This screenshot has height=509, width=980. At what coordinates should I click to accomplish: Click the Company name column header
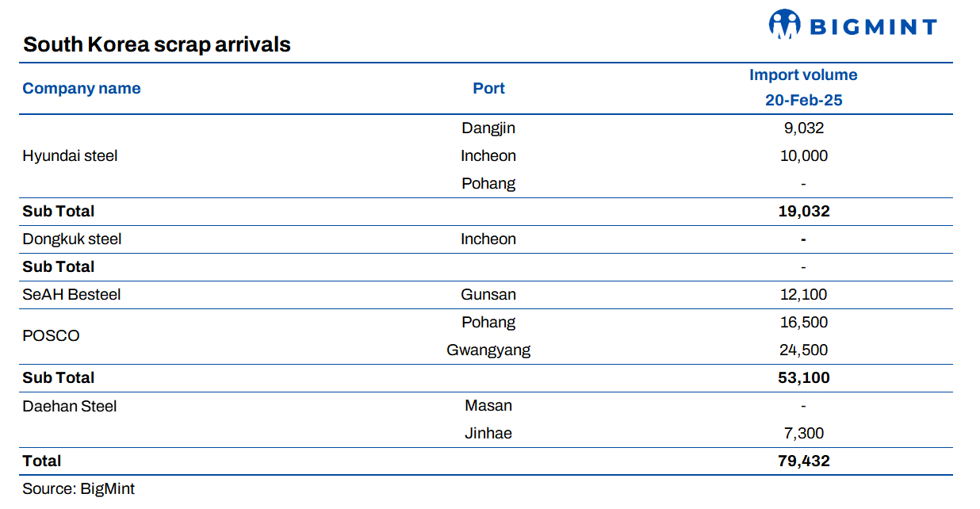click(x=82, y=89)
